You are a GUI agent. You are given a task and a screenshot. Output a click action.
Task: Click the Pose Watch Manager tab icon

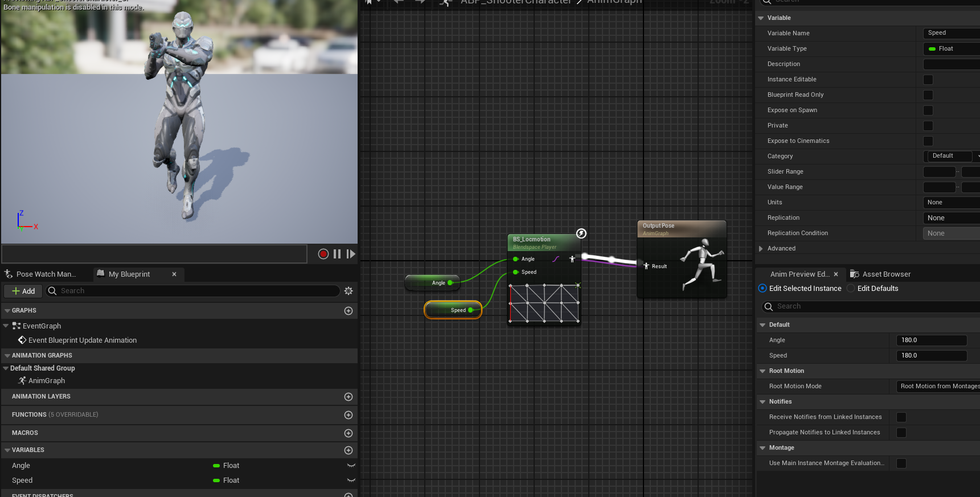pyautogui.click(x=9, y=274)
